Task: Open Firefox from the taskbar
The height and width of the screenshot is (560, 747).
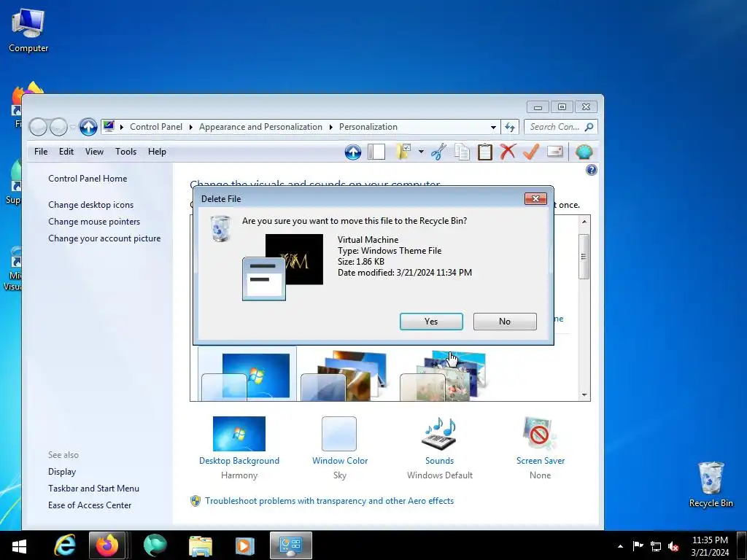Action: coord(107,545)
